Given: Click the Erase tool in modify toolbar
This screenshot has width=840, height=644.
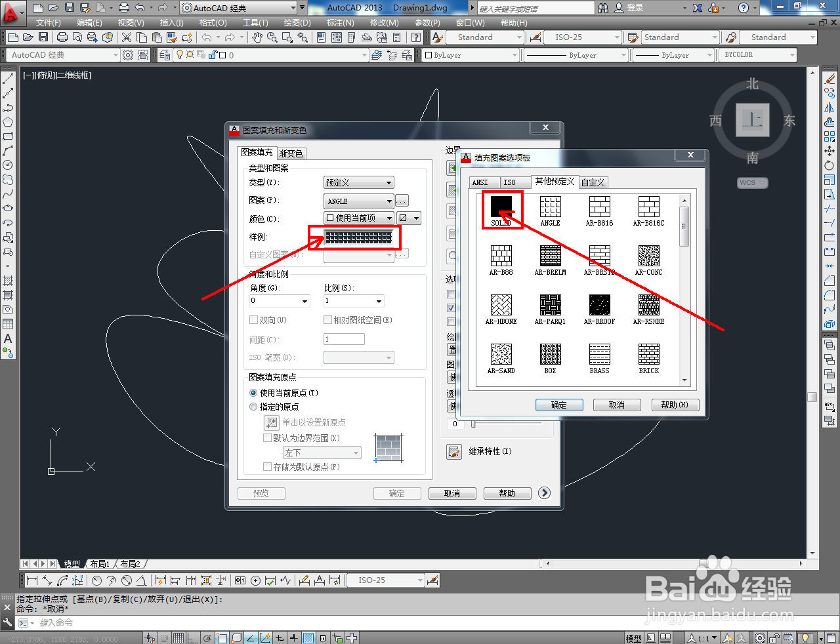Looking at the screenshot, I should (x=829, y=79).
